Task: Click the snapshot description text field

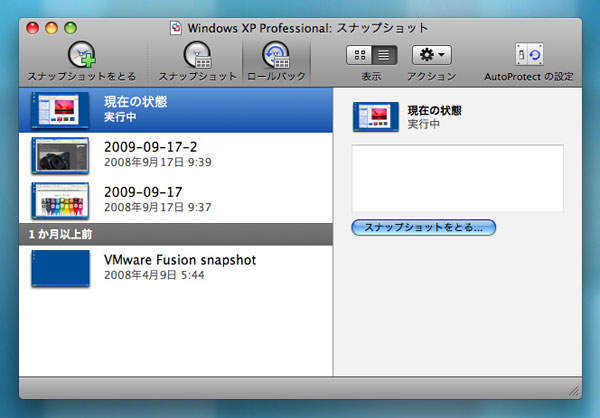Action: pyautogui.click(x=457, y=178)
